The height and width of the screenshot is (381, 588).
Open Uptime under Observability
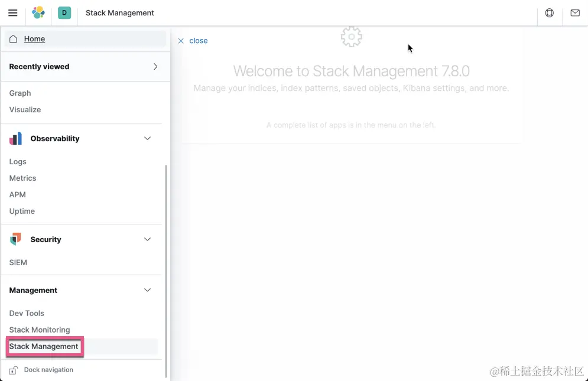coord(22,211)
